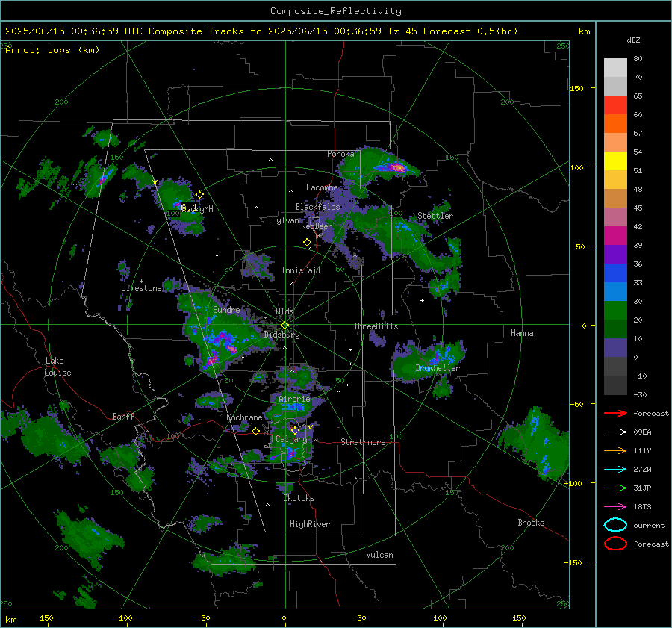
Task: Click the HighRiver city label
Action: click(x=309, y=524)
